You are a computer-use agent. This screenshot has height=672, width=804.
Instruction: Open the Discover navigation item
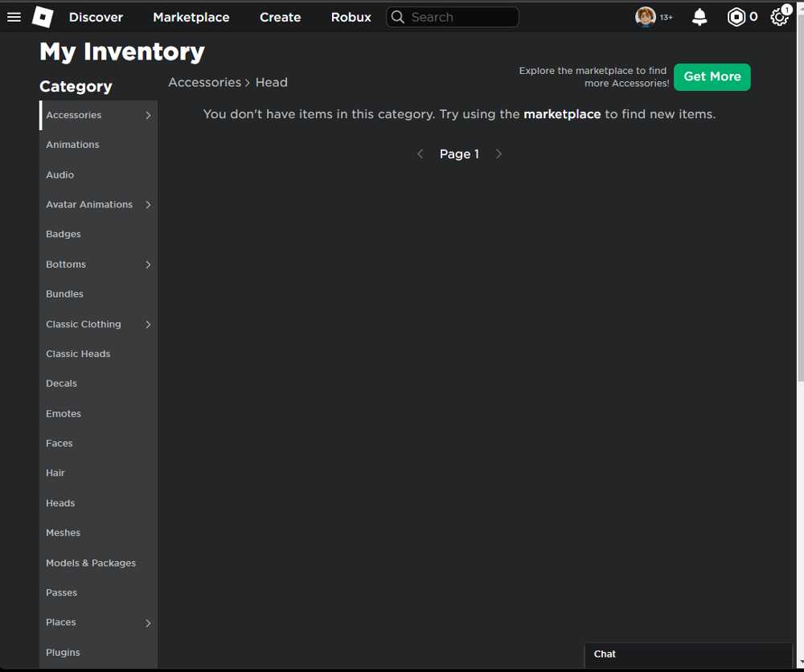96,17
